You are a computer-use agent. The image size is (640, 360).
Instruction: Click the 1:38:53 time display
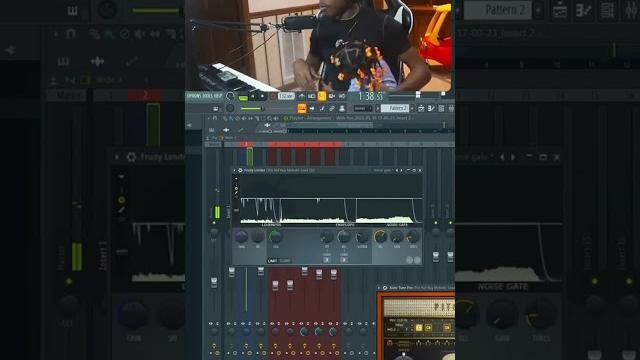(370, 97)
